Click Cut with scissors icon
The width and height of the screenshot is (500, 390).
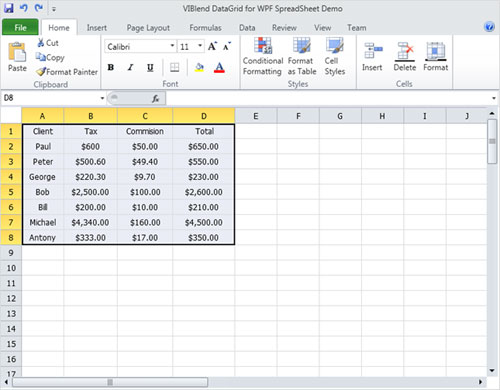click(48, 43)
